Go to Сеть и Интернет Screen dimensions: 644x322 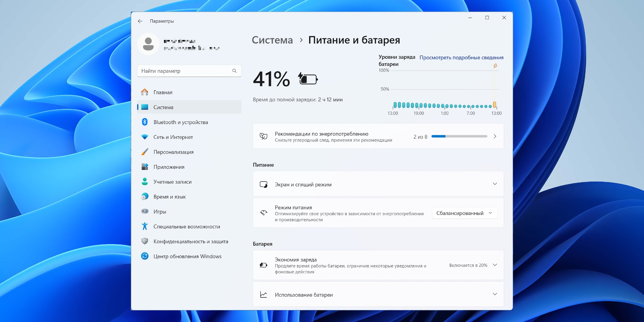(189, 137)
